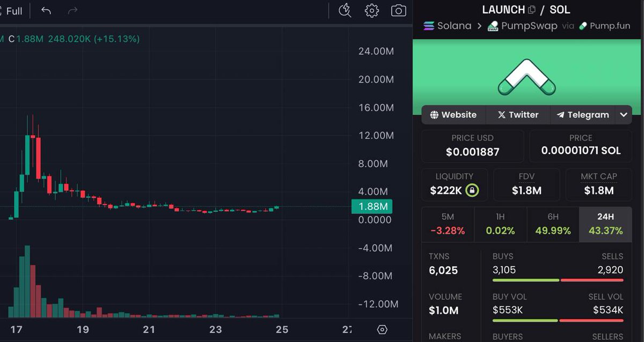Click the SELLS 2,920 value
Viewport: 644px width, 342px height.
click(x=610, y=270)
